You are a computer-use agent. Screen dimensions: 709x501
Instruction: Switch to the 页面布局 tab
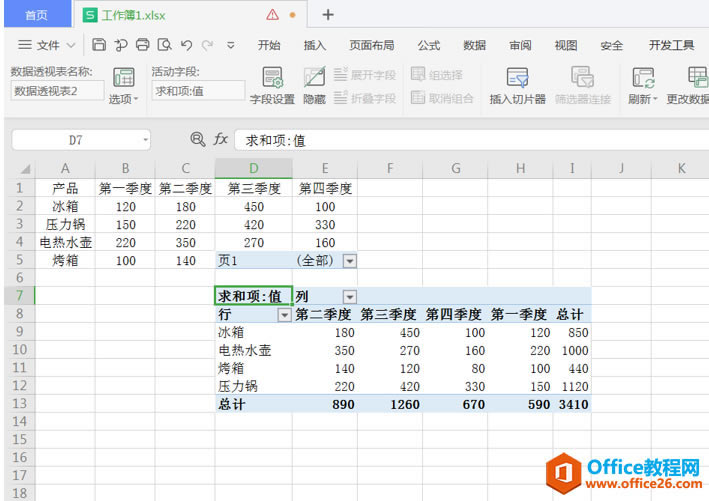coord(372,45)
